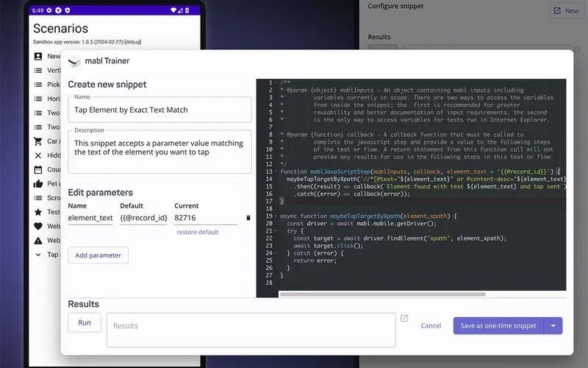Collapse the code fold arrow at line 19
The width and height of the screenshot is (588, 368).
point(276,216)
